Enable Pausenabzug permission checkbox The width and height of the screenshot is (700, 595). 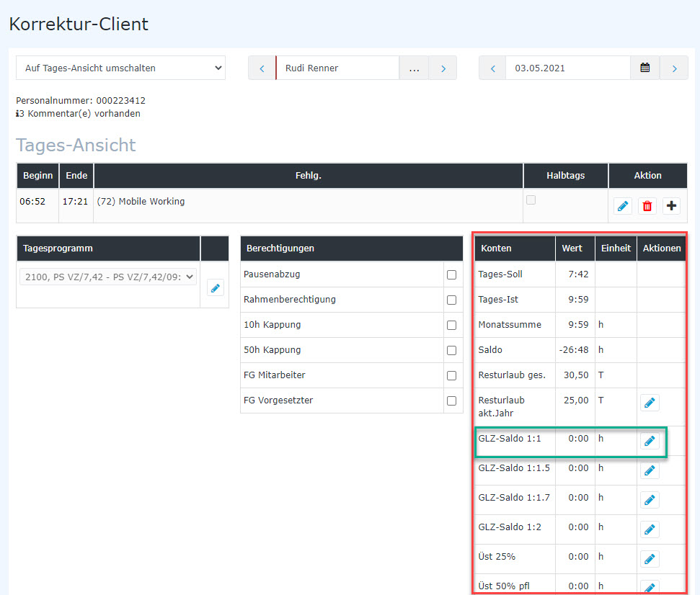[x=452, y=274]
